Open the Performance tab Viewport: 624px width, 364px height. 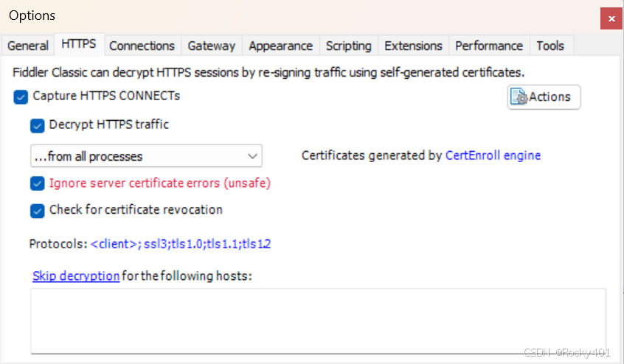(489, 46)
